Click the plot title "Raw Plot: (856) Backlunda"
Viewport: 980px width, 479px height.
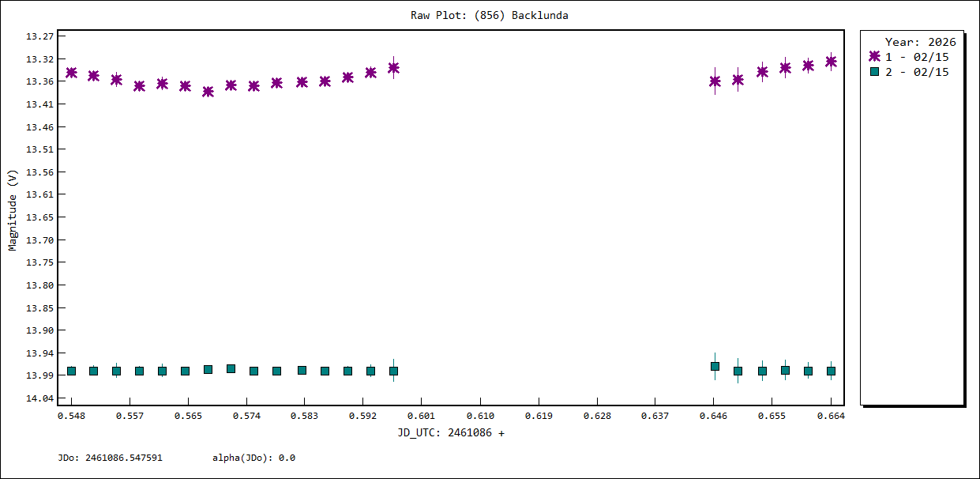(489, 15)
